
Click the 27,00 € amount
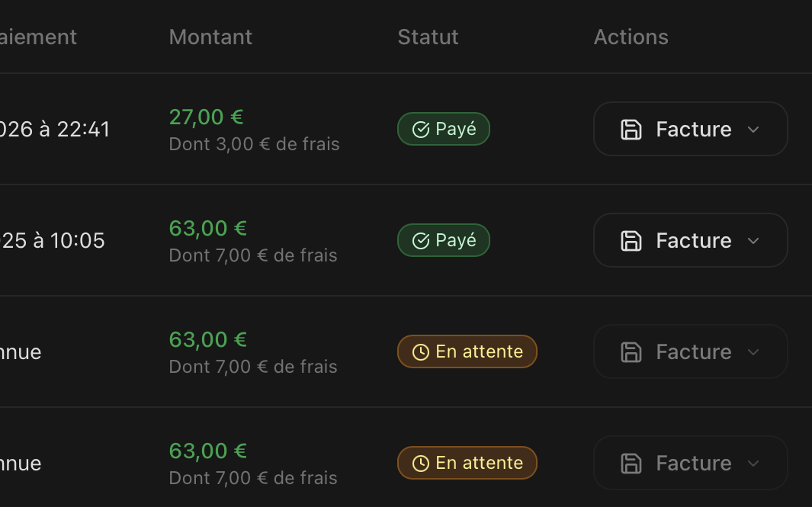[x=206, y=117]
